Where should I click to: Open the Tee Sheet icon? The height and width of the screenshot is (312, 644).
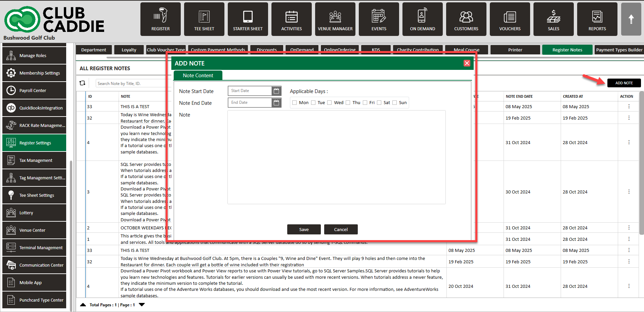point(204,19)
